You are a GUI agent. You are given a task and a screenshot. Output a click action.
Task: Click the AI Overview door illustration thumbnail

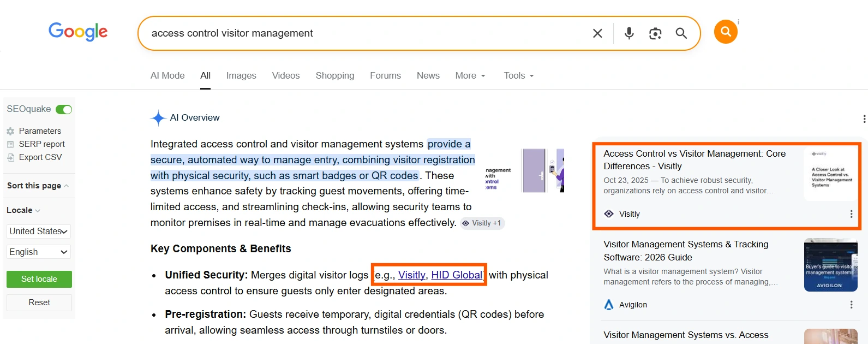[542, 170]
